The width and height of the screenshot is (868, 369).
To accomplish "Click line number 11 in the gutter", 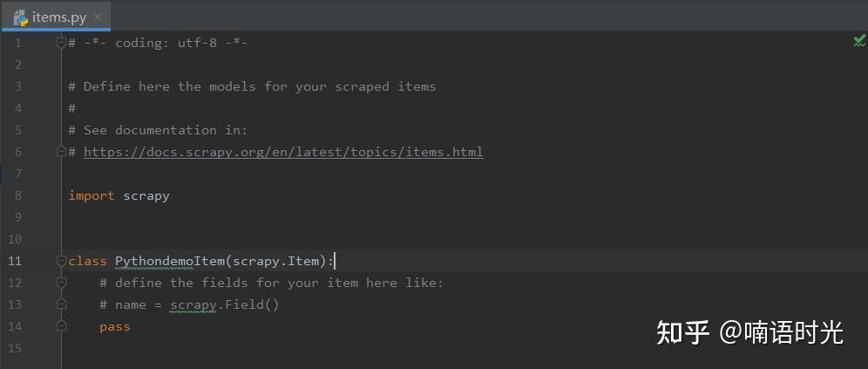I will point(15,261).
